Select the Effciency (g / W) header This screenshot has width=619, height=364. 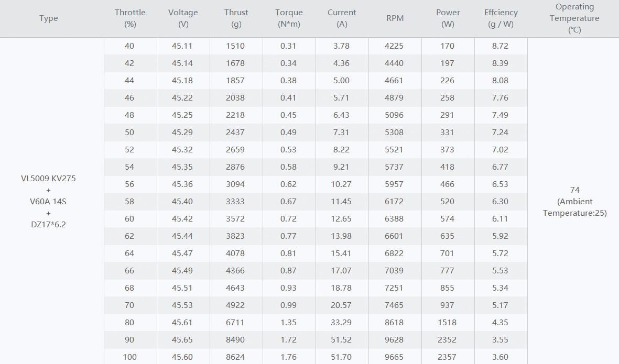[501, 18]
